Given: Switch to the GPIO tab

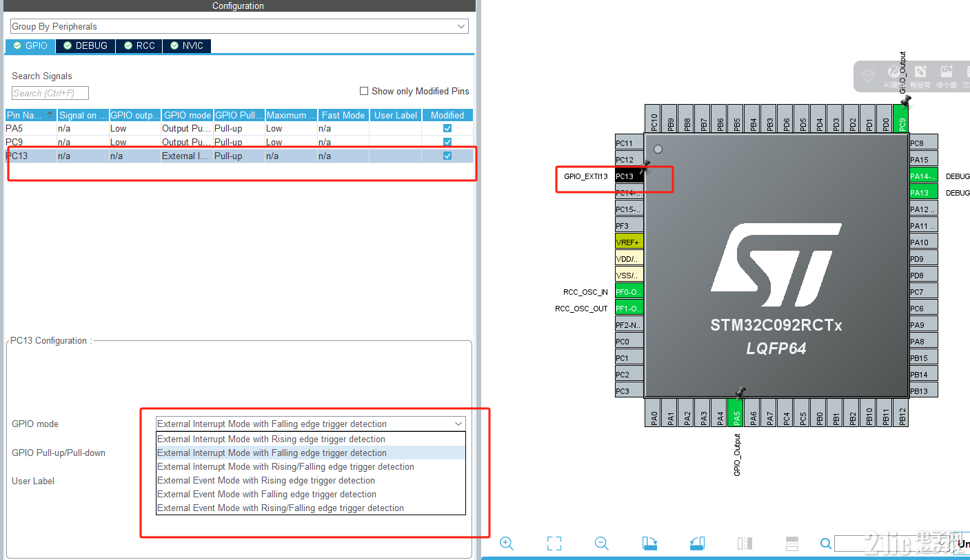Looking at the screenshot, I should point(30,45).
